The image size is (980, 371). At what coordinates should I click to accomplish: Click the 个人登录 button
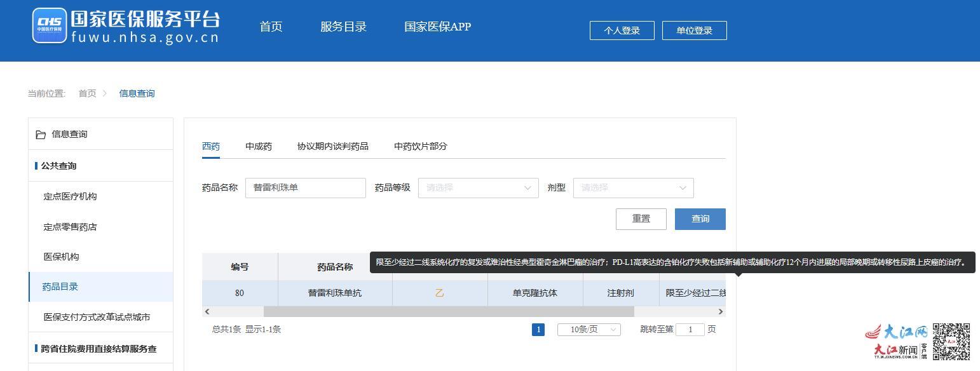pos(622,30)
